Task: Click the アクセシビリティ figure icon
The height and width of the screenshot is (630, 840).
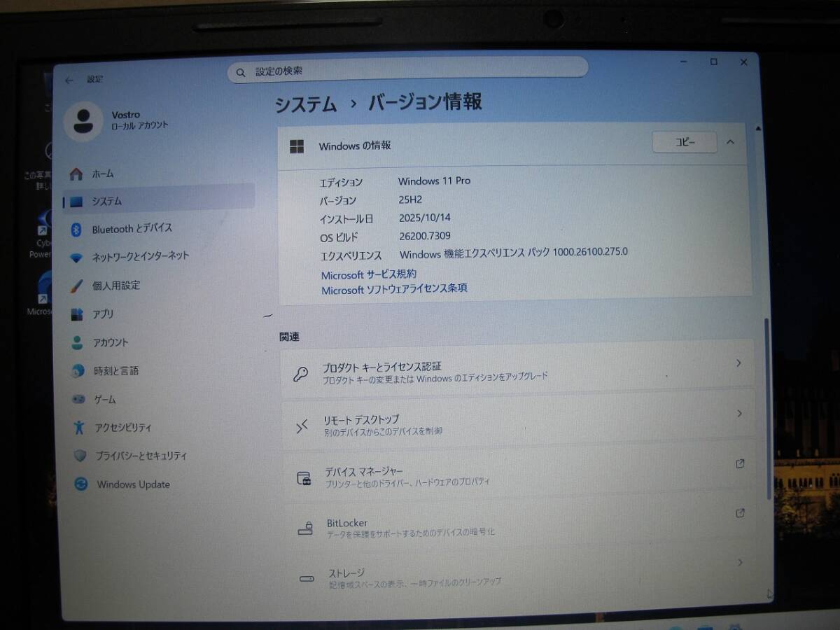Action: (x=80, y=427)
